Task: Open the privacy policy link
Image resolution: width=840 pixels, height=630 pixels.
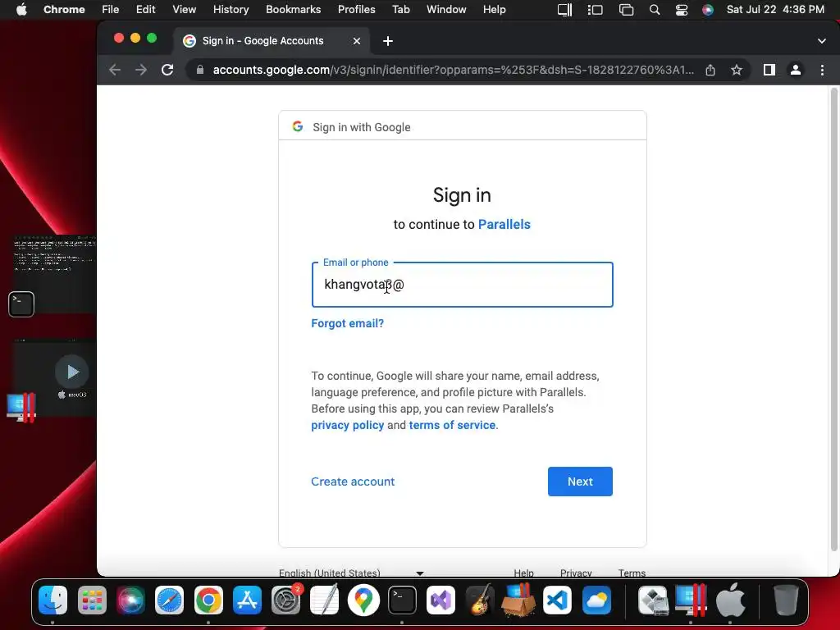Action: pos(348,426)
